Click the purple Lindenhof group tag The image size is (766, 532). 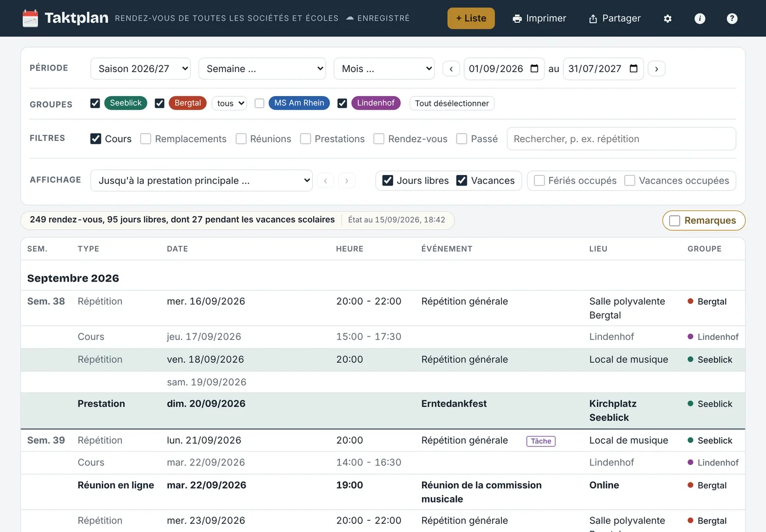pyautogui.click(x=376, y=103)
